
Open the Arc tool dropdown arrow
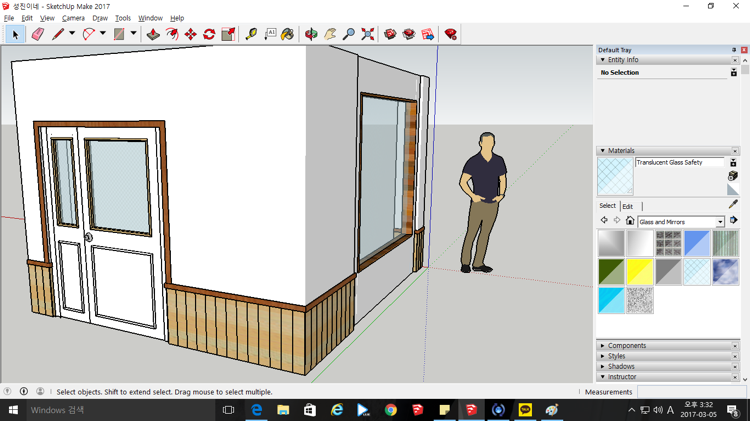pos(102,33)
